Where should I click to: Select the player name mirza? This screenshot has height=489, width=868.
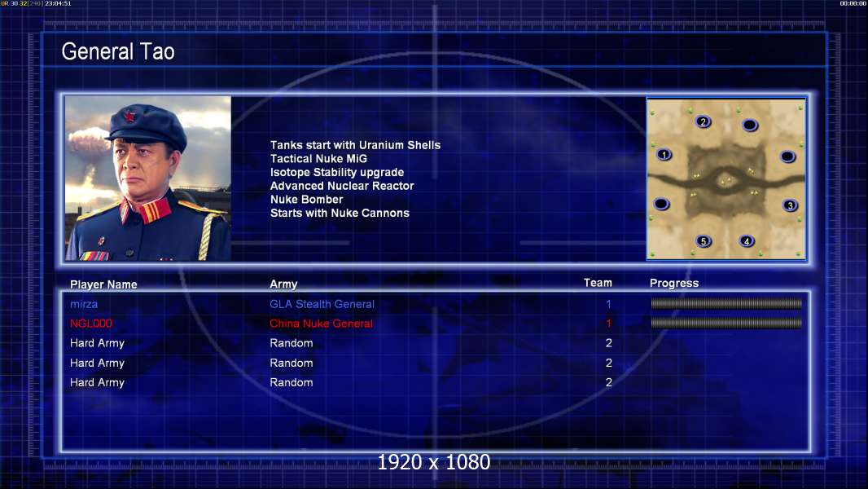point(84,304)
